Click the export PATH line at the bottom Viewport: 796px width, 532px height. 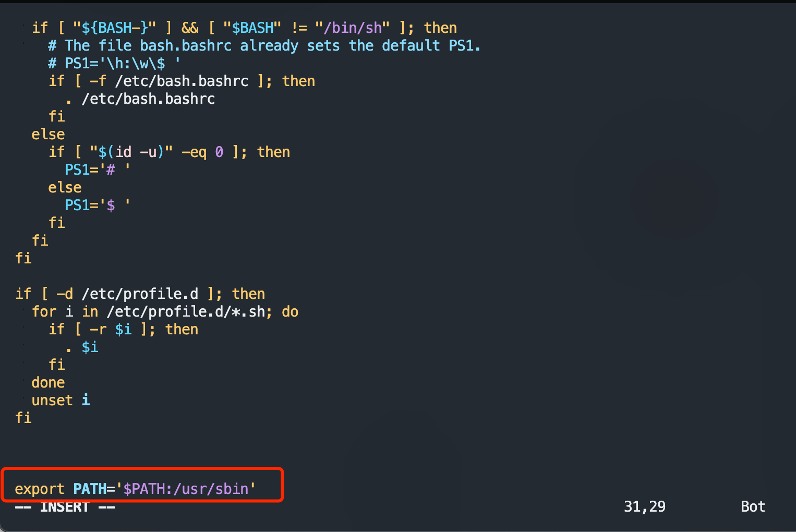pyautogui.click(x=135, y=489)
